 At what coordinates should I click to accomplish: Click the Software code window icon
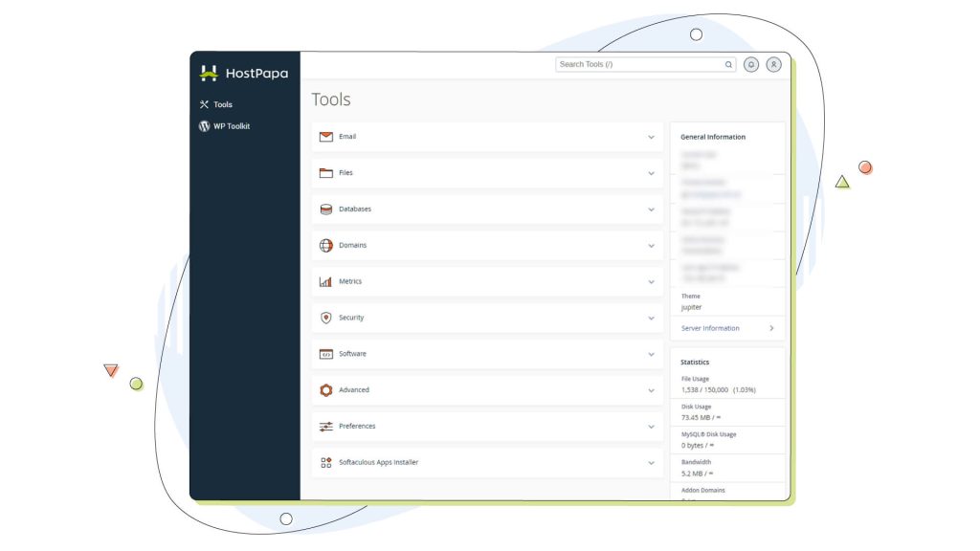326,354
